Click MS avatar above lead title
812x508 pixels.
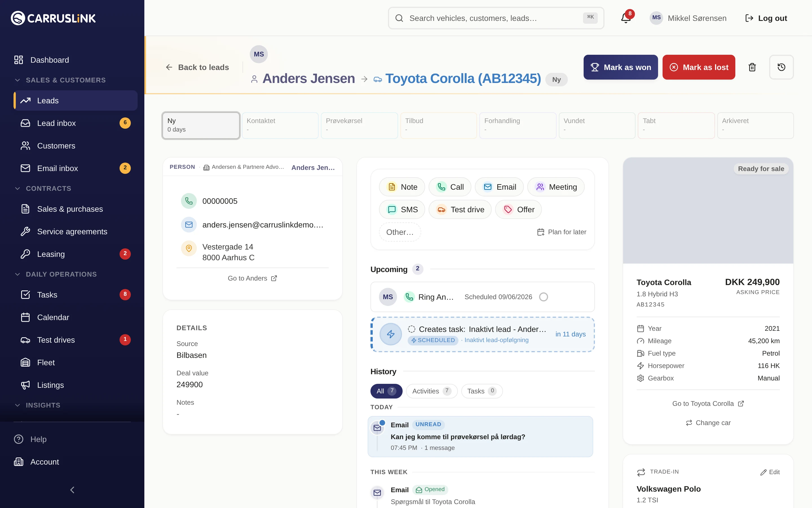pos(259,54)
